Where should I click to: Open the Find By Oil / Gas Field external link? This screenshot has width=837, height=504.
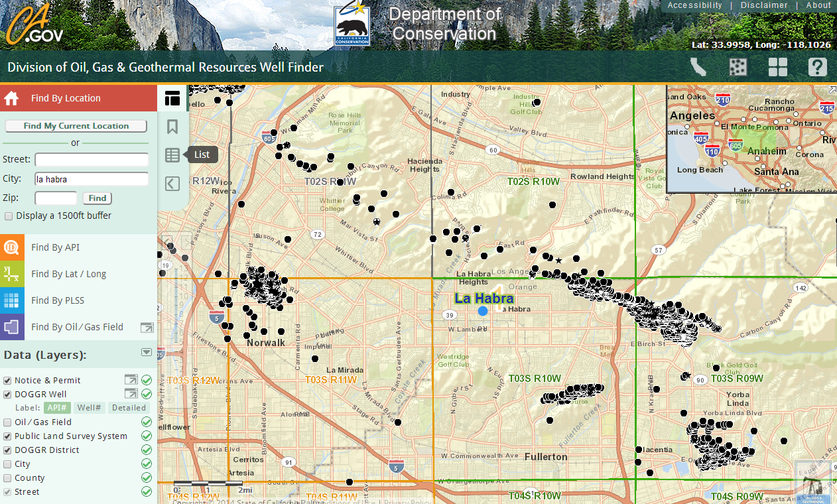[147, 327]
